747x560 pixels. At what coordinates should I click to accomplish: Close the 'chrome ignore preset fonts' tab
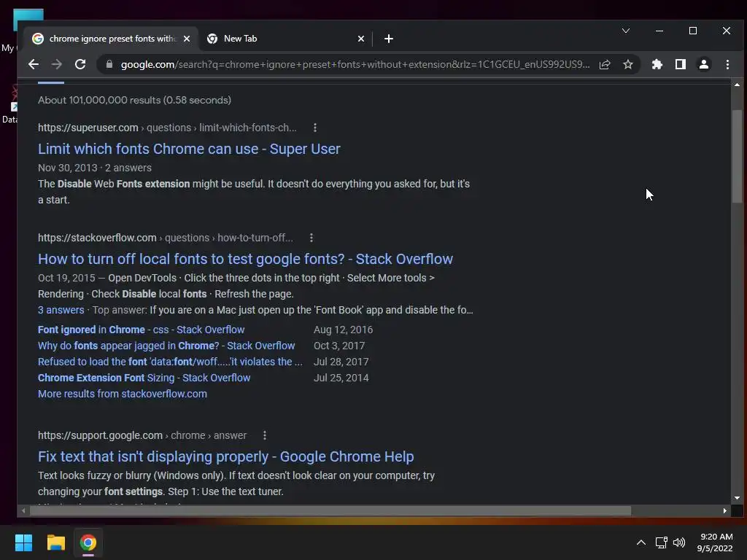coord(187,39)
